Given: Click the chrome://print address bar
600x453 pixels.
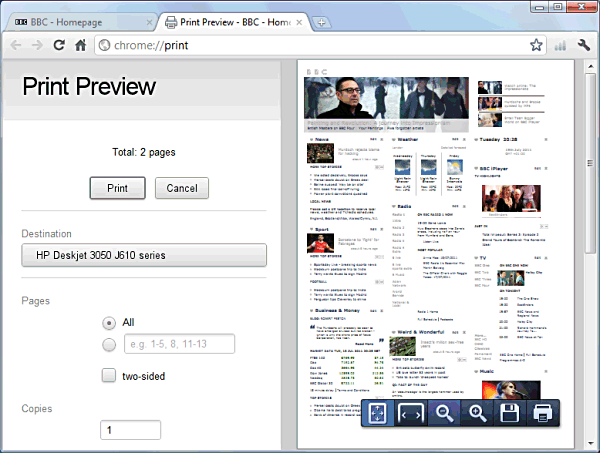Looking at the screenshot, I should coord(320,45).
